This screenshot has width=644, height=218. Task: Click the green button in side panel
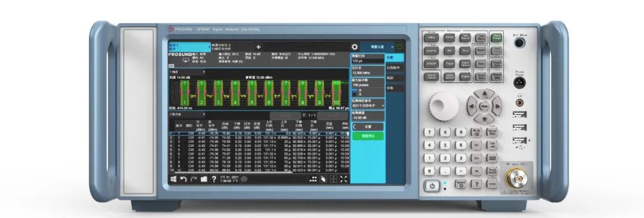[x=367, y=136]
